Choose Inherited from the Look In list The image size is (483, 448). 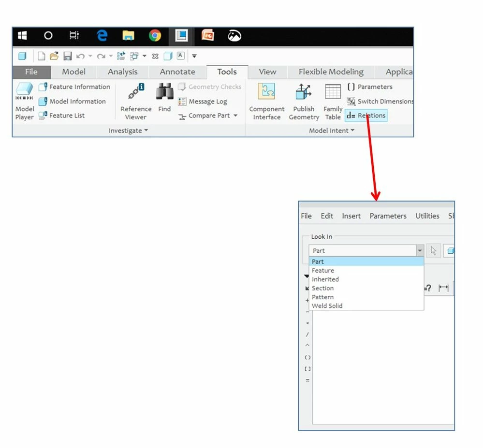pyautogui.click(x=366, y=279)
